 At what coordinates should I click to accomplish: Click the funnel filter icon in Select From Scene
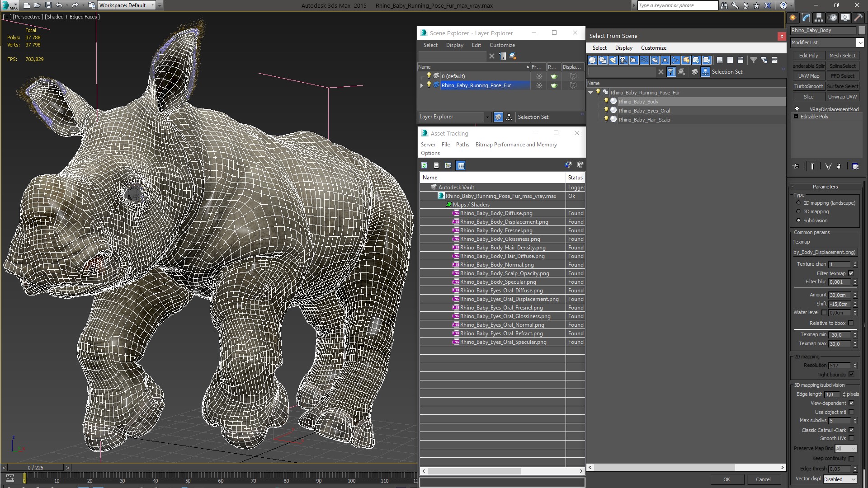pos(754,60)
